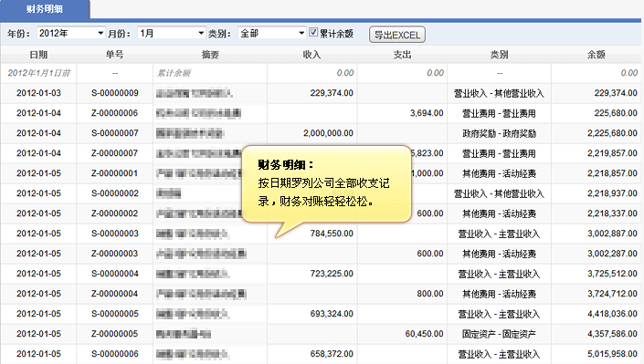Viewport: 644px width, 364px height.
Task: Click the 类别 column header
Action: point(499,55)
